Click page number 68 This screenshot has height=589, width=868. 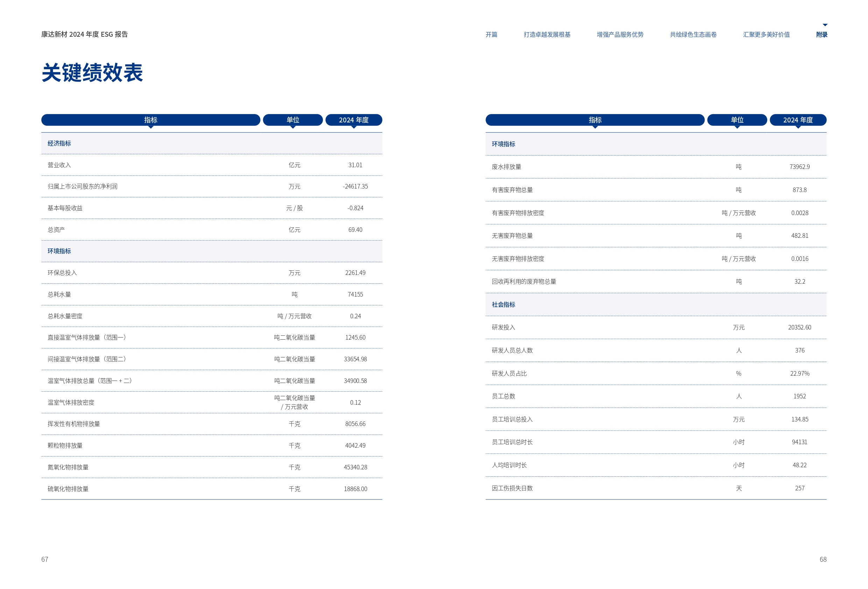[x=823, y=559]
